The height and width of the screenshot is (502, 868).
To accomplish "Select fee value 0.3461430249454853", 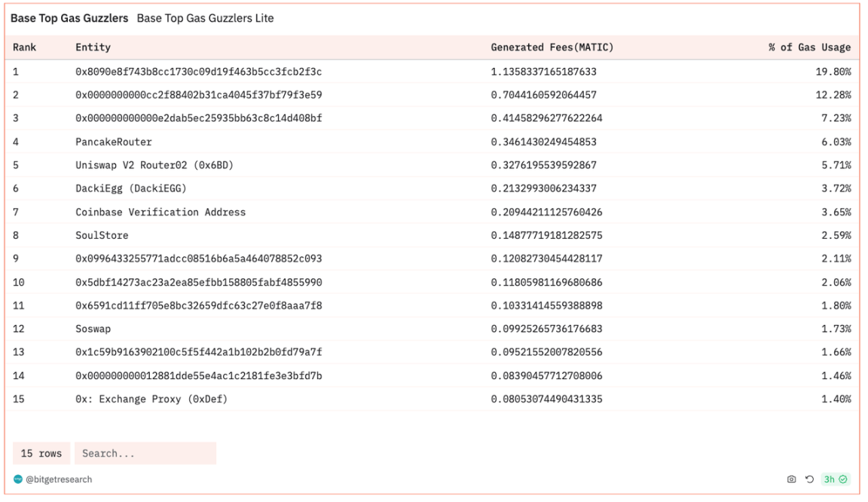I will click(x=543, y=142).
